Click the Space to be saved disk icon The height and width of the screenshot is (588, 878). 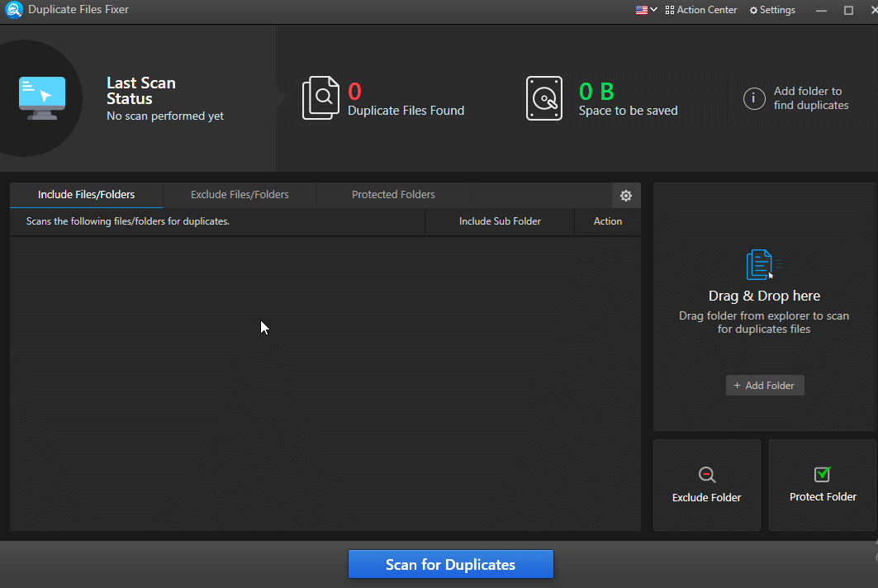point(544,97)
